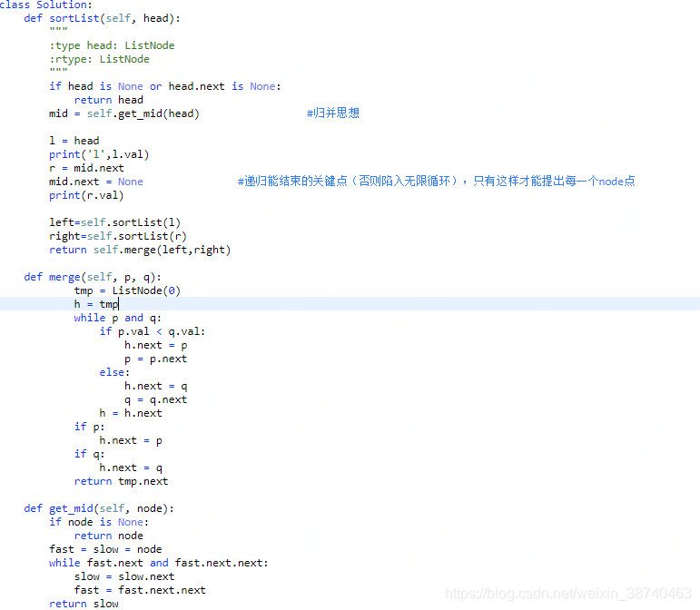Click the 'h.next = p' line inside the while loop

(x=156, y=345)
